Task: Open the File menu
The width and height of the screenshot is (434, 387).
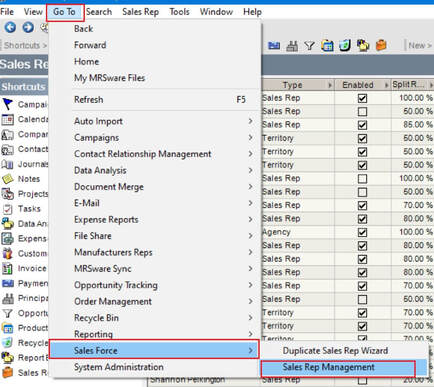Action: [7, 12]
